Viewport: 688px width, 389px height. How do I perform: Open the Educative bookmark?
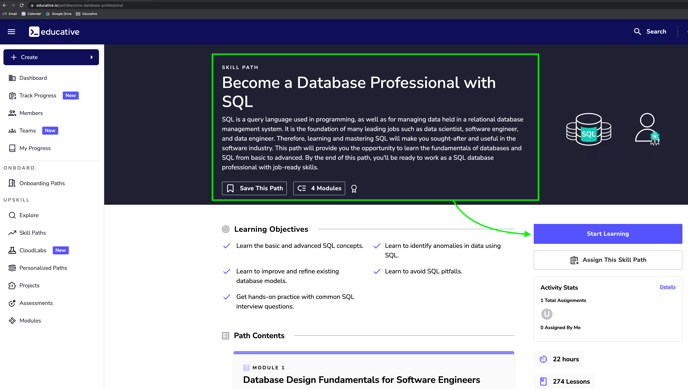point(87,14)
